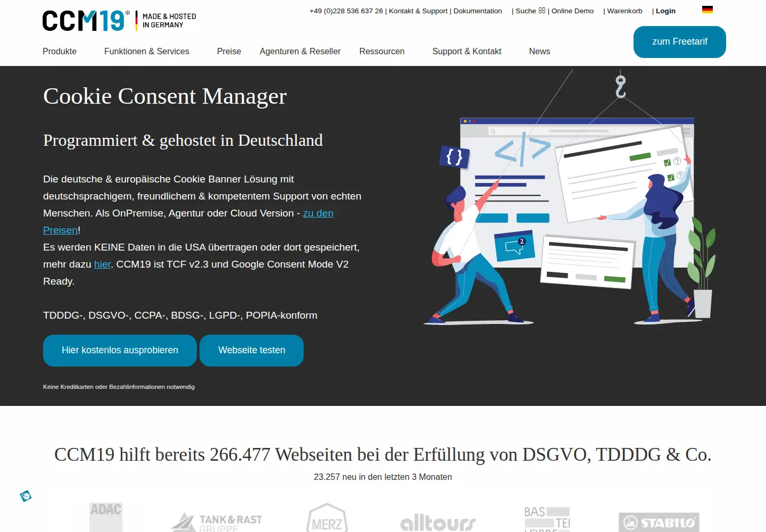Click the TDDDG-, DSGVO-, CCPA- compliance line
Viewport: 766px width, 532px height.
180,315
